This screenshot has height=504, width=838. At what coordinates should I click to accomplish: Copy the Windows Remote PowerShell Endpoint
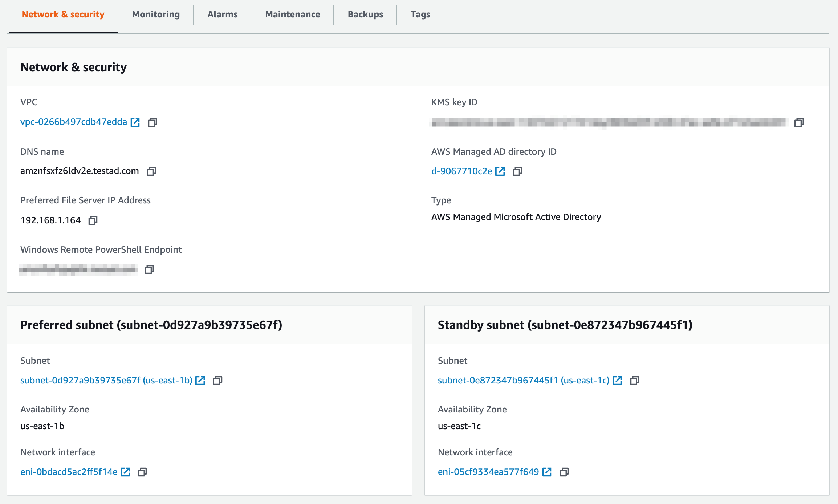149,269
